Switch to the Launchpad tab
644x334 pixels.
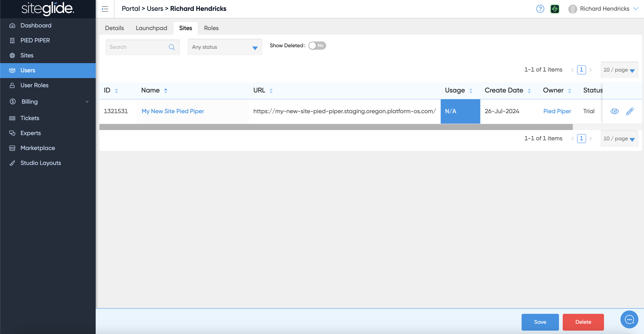pyautogui.click(x=151, y=28)
